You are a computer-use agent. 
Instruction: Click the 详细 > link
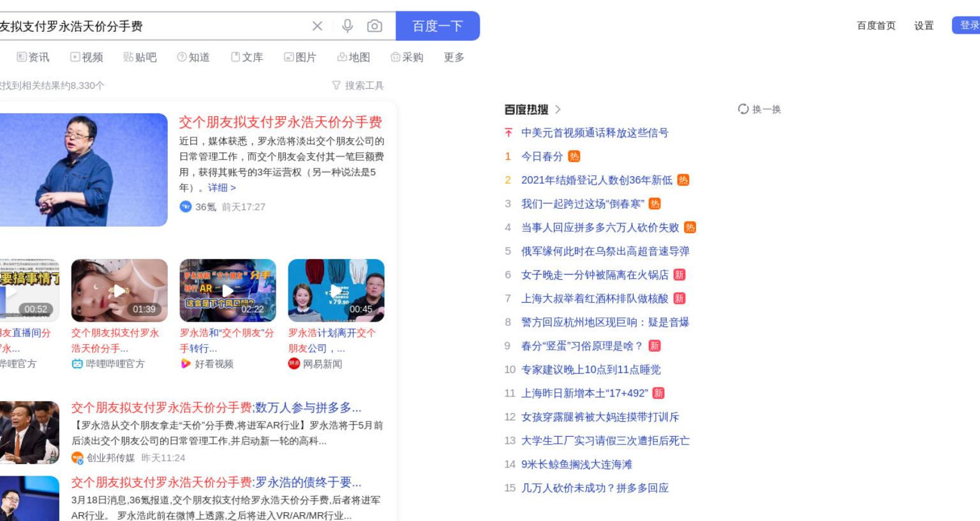(221, 188)
